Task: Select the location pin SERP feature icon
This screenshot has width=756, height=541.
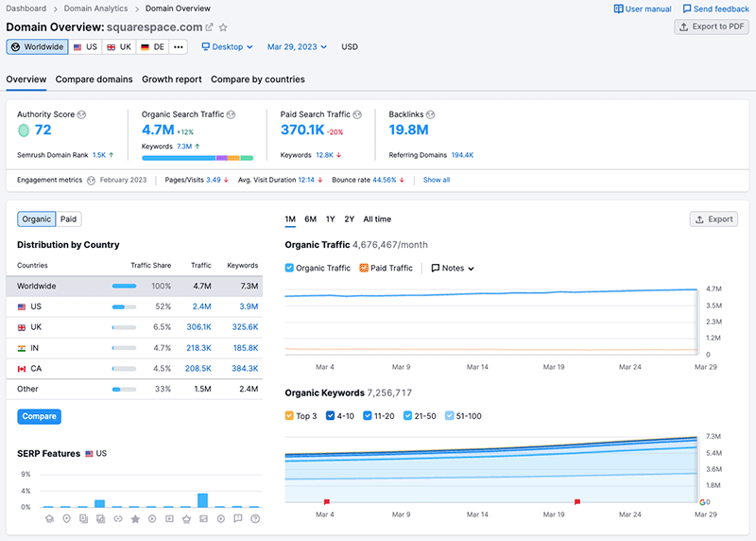Action: [66, 519]
